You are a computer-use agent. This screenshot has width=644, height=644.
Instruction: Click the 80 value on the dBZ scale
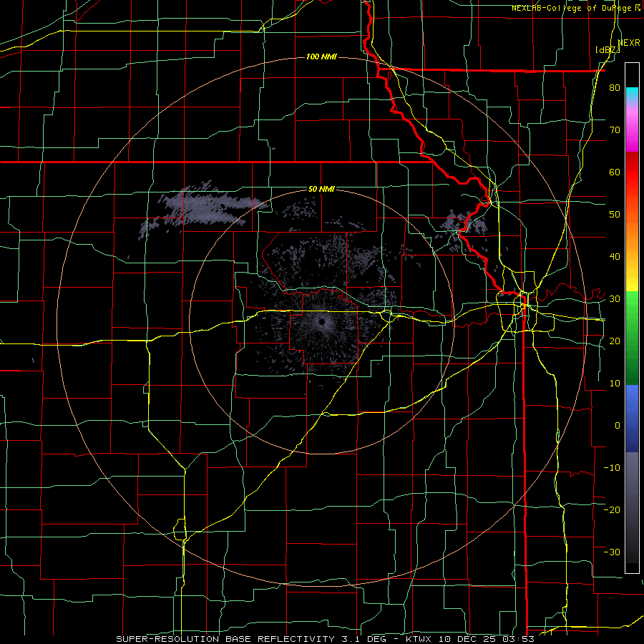(x=615, y=88)
